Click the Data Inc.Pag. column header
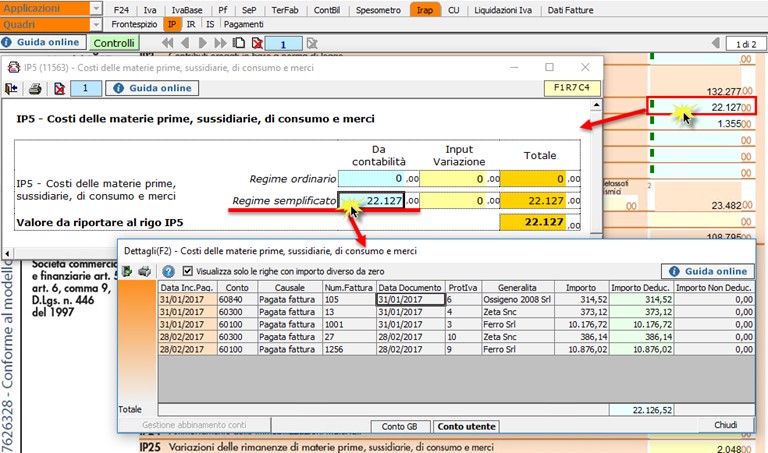This screenshot has height=453, width=768. click(x=188, y=287)
